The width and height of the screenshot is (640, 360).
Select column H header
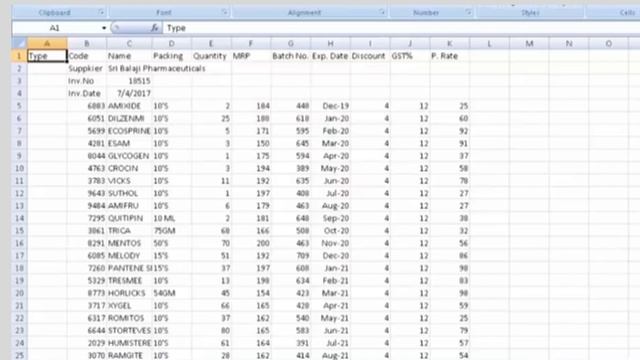pos(330,43)
